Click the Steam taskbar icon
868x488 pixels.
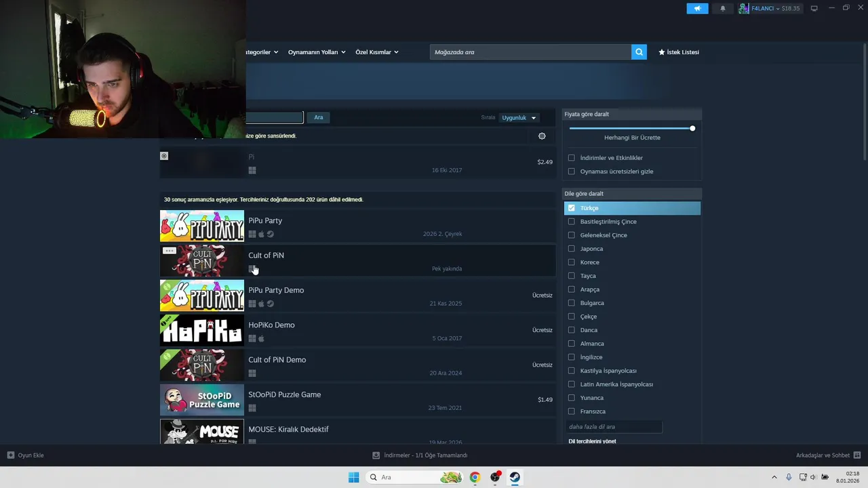pyautogui.click(x=515, y=477)
